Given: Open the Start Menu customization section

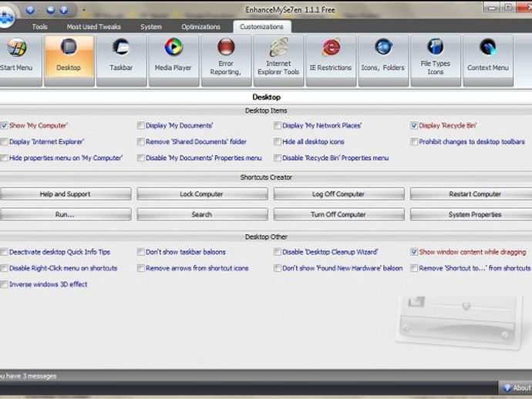Looking at the screenshot, I should click(19, 60).
